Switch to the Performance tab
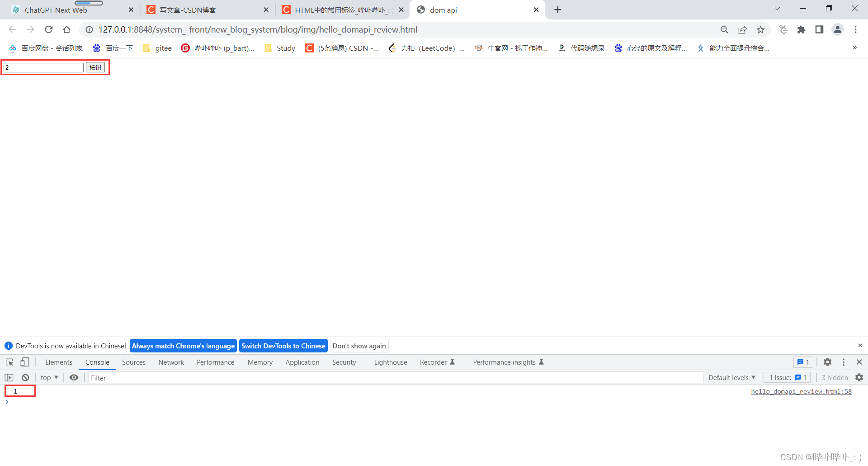This screenshot has width=868, height=466. click(x=216, y=362)
